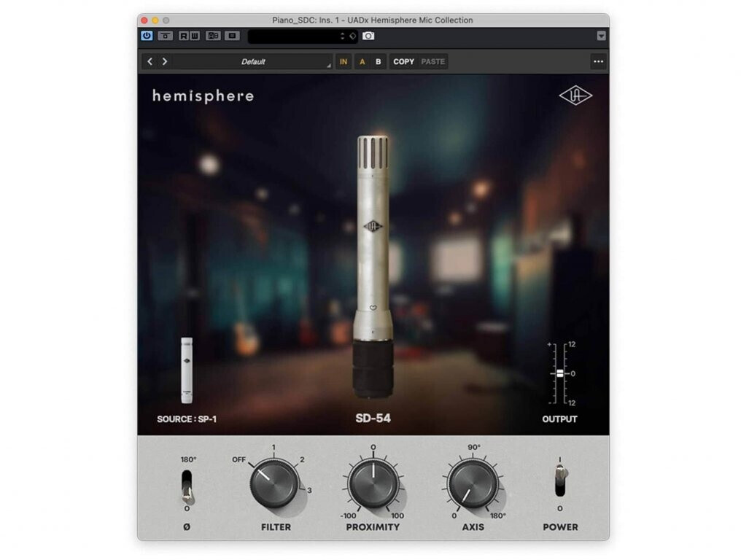Click the bypass icon beside the power icon
This screenshot has width=741, height=560.
[x=166, y=36]
